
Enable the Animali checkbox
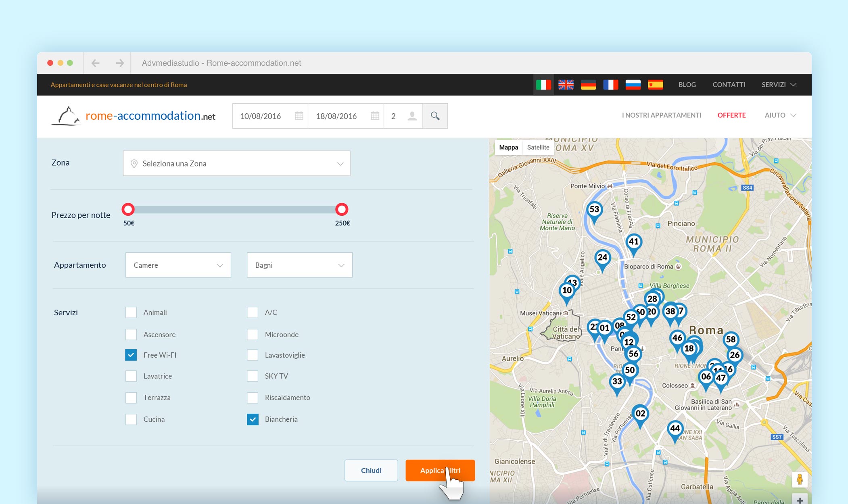click(131, 312)
